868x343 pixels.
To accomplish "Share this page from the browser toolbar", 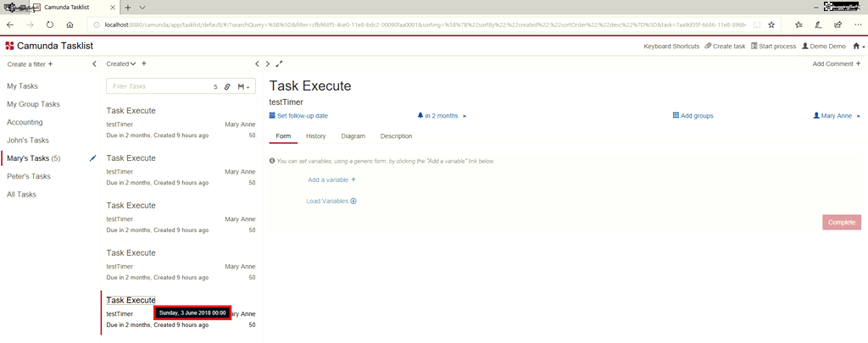I will click(x=838, y=25).
